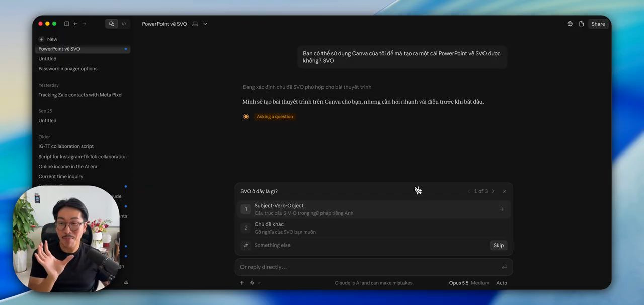The height and width of the screenshot is (305, 644).
Task: Click the Share button
Action: click(x=598, y=24)
